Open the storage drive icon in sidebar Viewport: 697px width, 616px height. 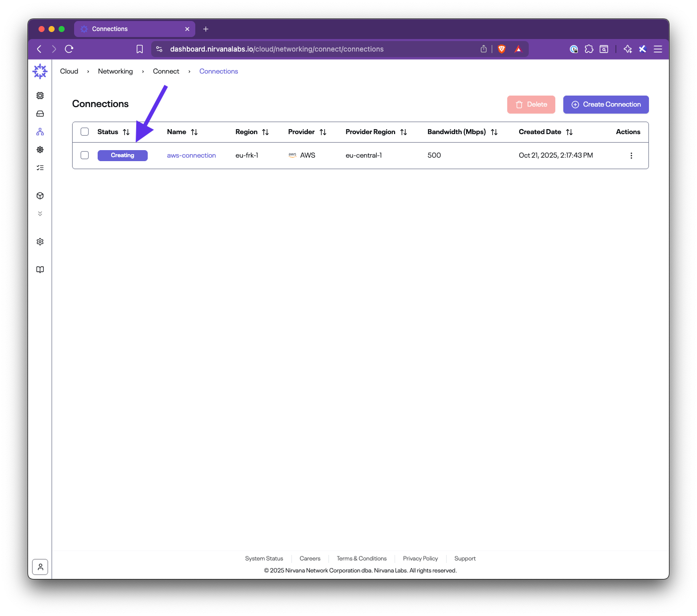[x=40, y=114]
